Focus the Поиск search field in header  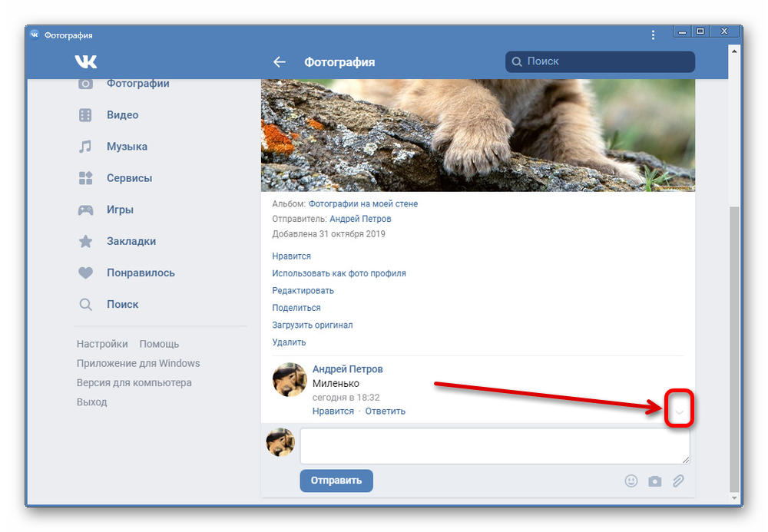(600, 61)
